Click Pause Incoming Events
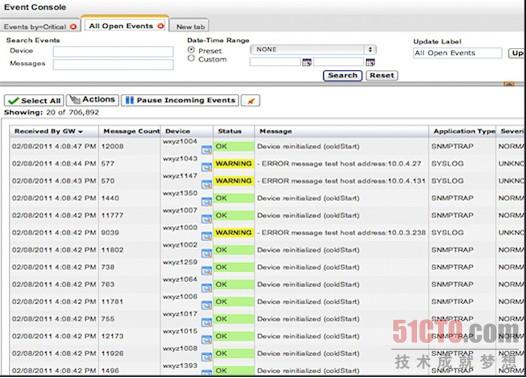This screenshot has width=526, height=378. point(180,100)
